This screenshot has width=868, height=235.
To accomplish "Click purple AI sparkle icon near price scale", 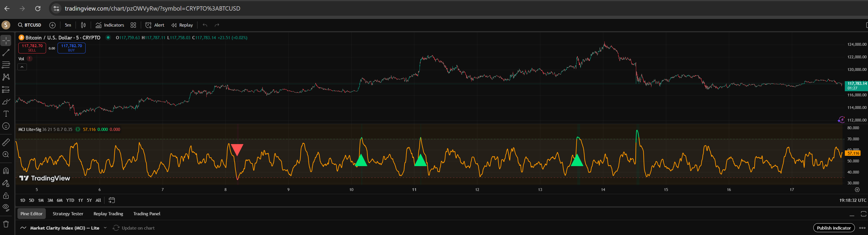I will point(841,120).
